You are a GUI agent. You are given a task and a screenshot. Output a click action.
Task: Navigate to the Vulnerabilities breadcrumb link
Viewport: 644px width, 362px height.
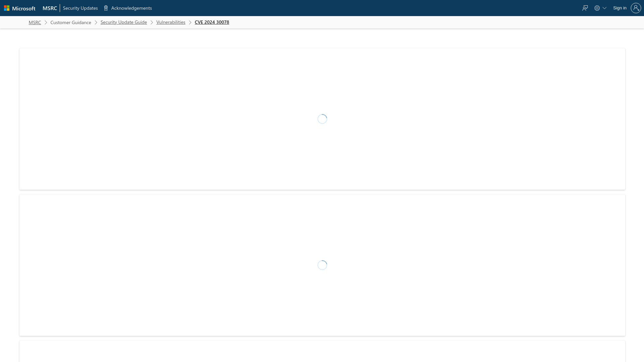[171, 22]
